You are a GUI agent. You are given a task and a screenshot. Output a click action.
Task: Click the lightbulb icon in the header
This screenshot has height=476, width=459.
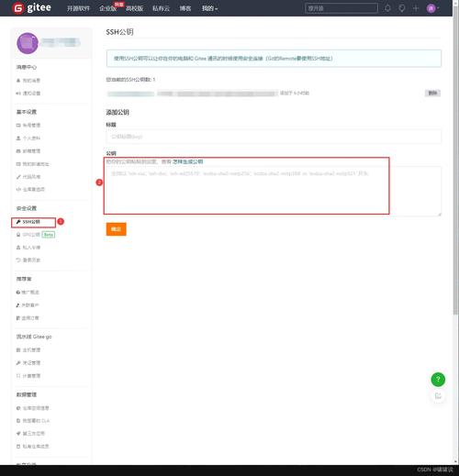pos(402,8)
